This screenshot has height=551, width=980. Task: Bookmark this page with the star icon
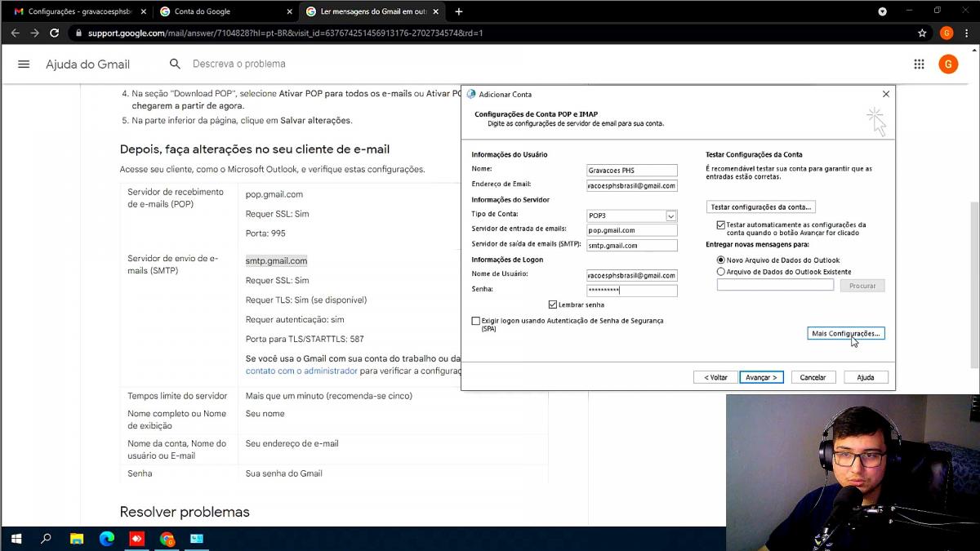[922, 33]
